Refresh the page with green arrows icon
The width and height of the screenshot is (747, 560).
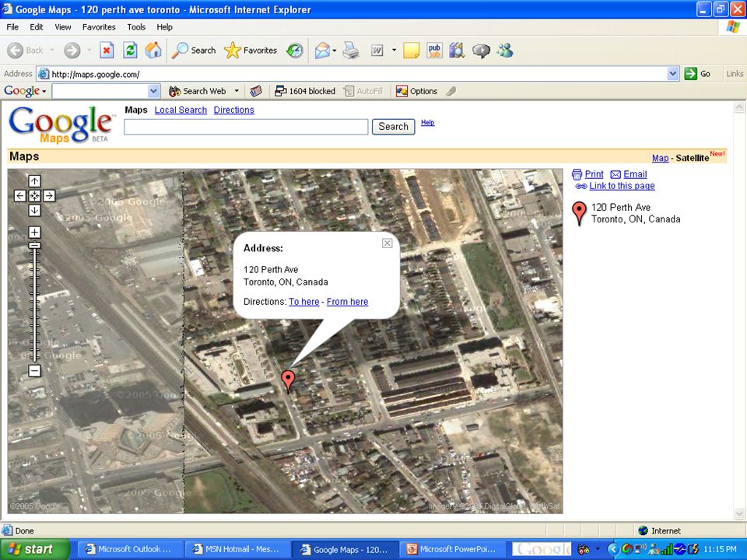click(x=130, y=50)
